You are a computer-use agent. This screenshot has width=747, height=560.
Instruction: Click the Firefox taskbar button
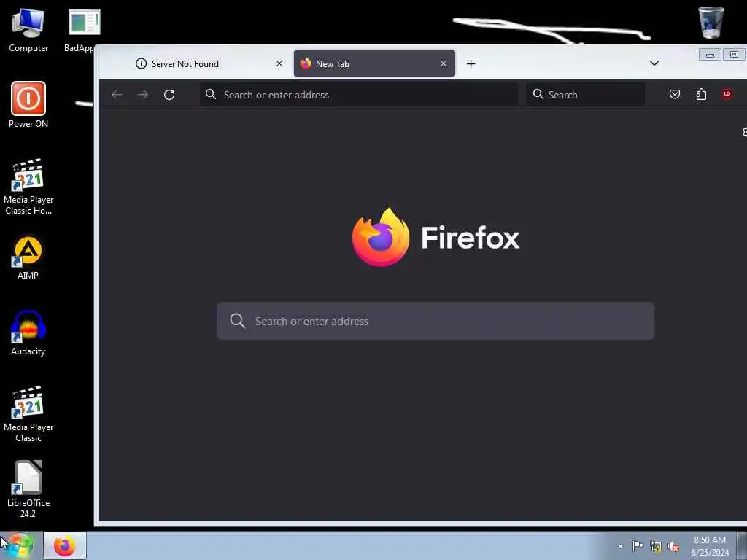tap(65, 545)
